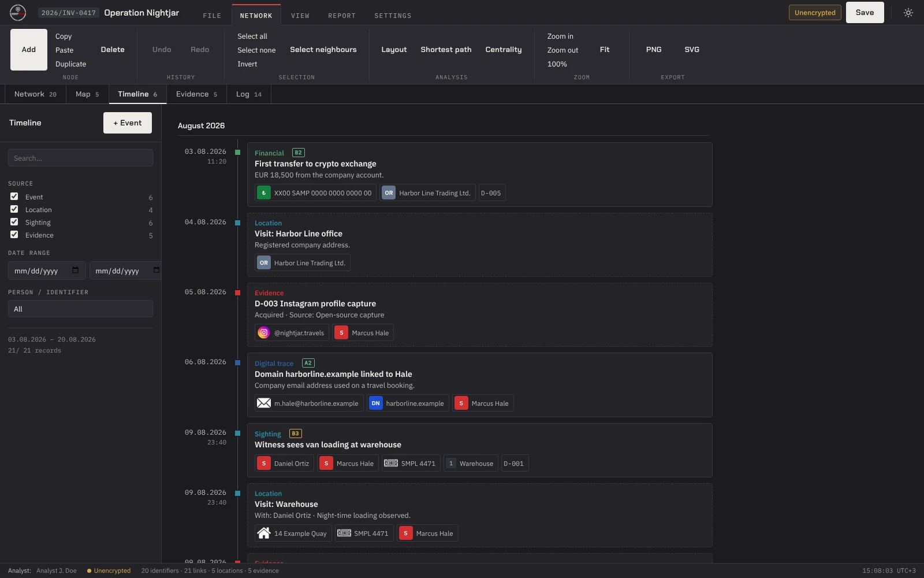Click OR icon in Visit: Harbor Line office card
Viewport: 924px width, 578px height.
[x=264, y=263]
